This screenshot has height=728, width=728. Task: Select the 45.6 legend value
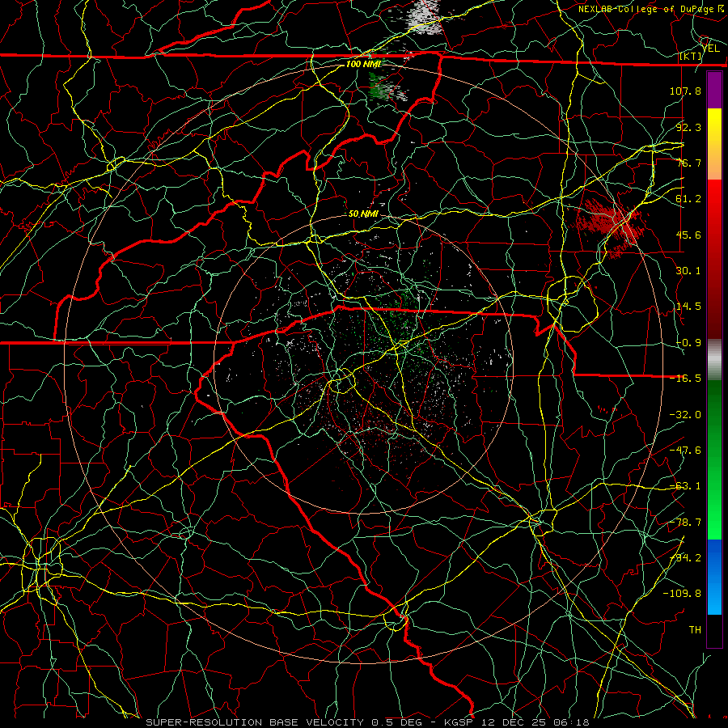[x=688, y=235]
